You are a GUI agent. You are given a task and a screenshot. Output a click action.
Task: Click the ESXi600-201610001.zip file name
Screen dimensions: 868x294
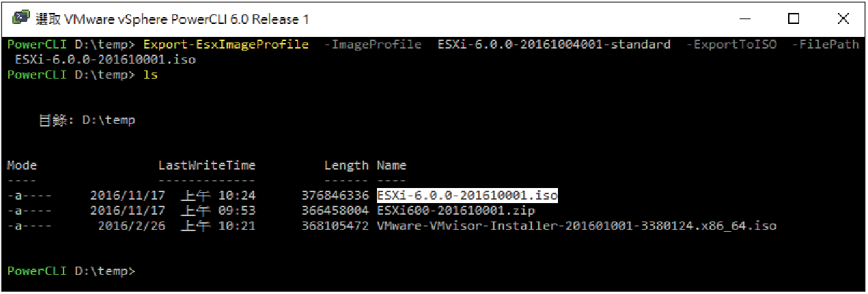coord(456,211)
